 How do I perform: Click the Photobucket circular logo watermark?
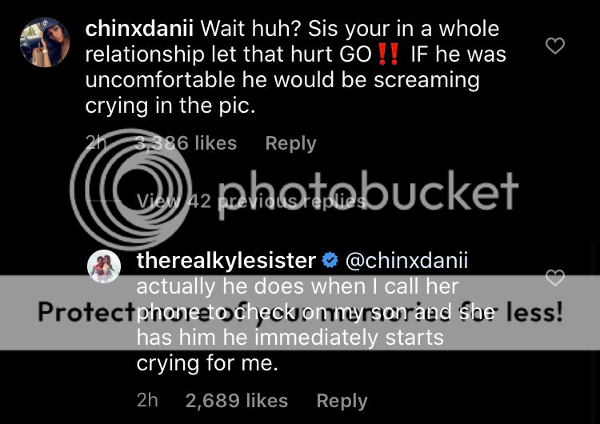tap(126, 189)
